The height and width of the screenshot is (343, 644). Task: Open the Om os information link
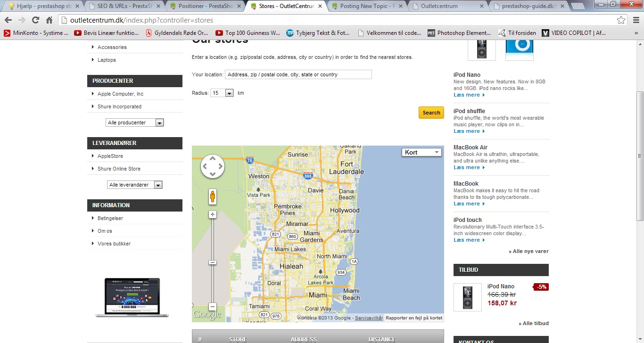[x=105, y=231]
